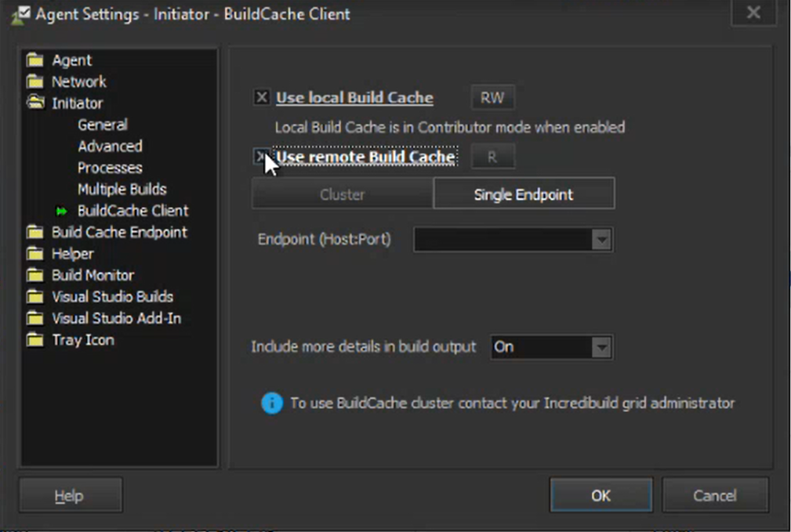Confirm settings with OK
791x532 pixels.
pos(601,495)
